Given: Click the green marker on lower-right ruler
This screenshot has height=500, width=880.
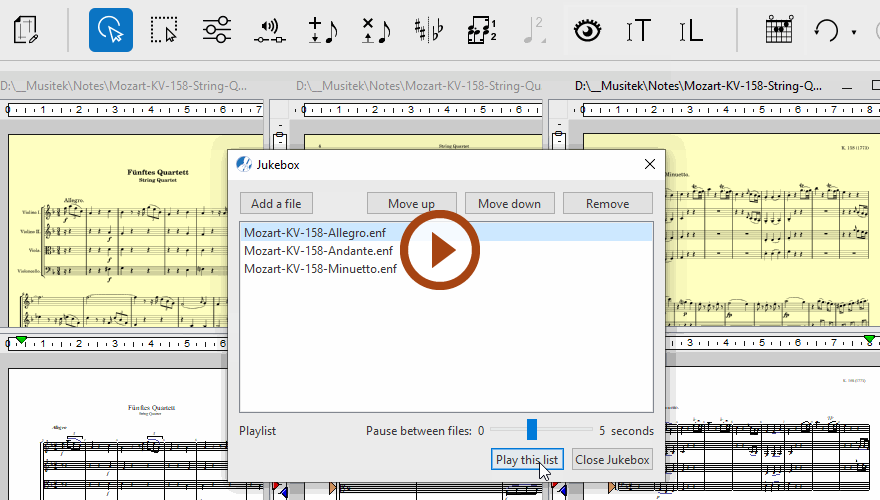Looking at the screenshot, I should (869, 340).
